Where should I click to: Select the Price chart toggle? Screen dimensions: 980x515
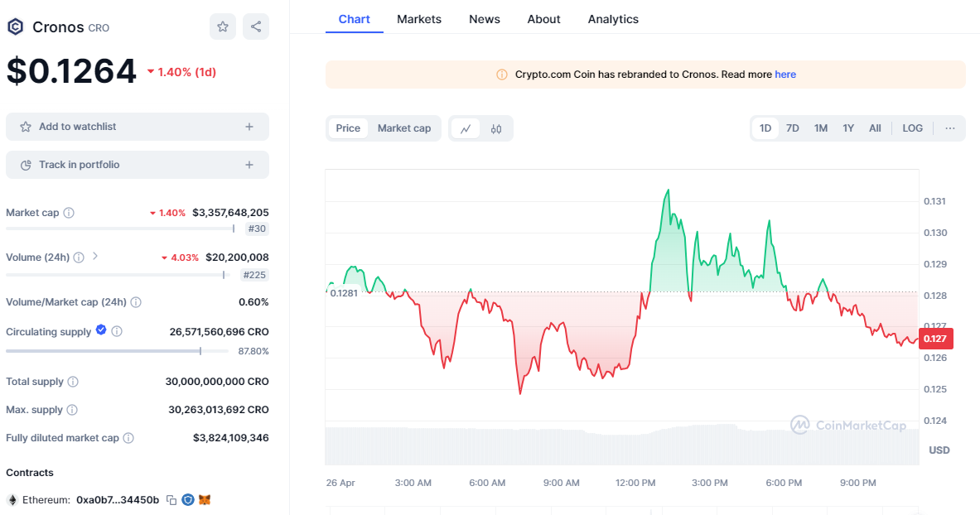(x=348, y=128)
